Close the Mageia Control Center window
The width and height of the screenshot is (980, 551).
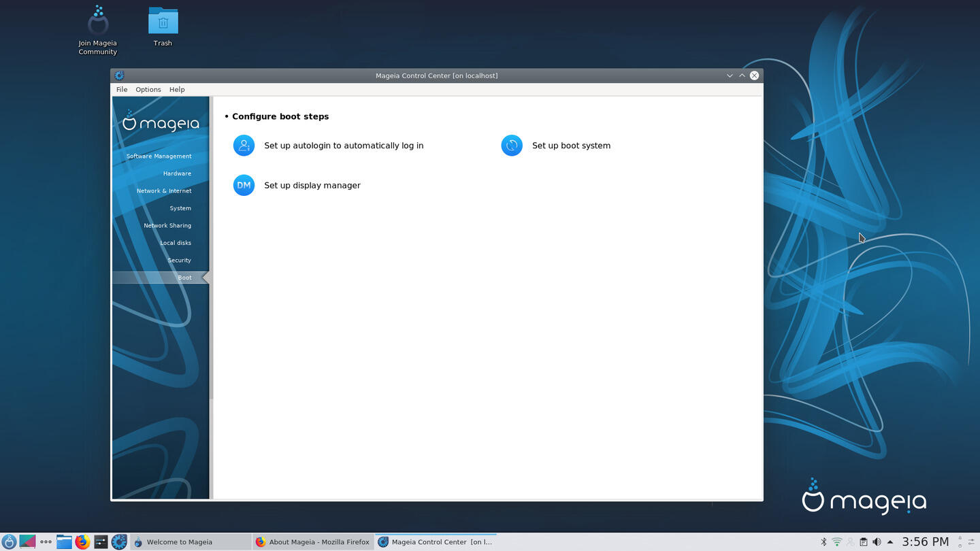(x=754, y=76)
